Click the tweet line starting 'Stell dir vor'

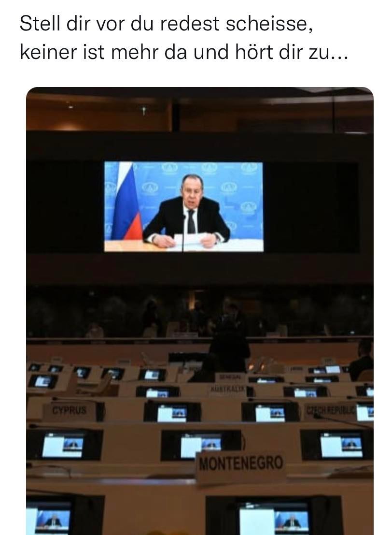coord(166,24)
